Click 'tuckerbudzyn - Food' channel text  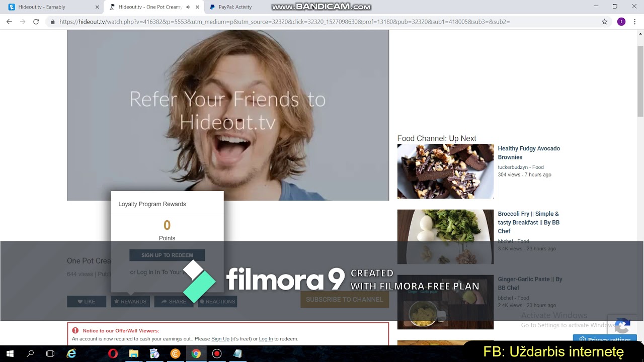pyautogui.click(x=521, y=167)
